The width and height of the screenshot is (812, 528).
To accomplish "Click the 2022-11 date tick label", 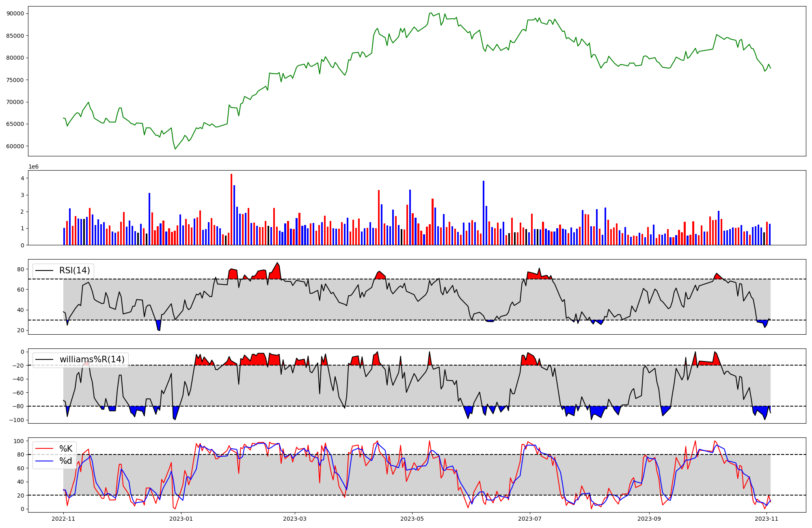I will pos(64,519).
